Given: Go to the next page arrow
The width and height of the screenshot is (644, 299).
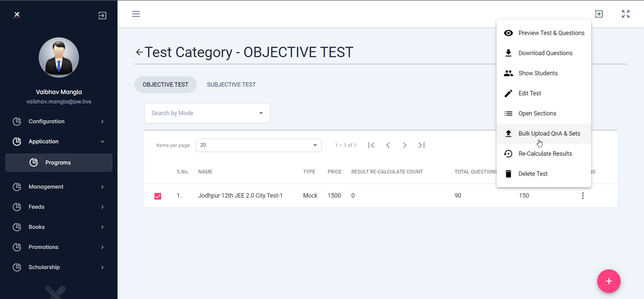Looking at the screenshot, I should click(x=405, y=145).
